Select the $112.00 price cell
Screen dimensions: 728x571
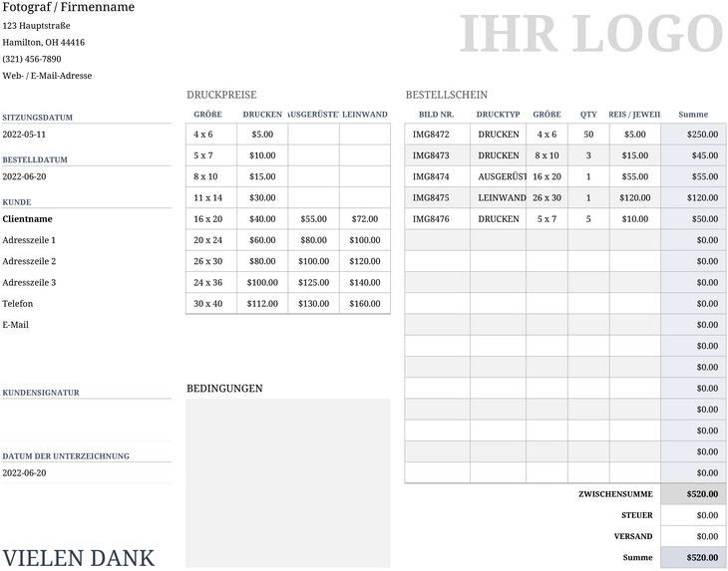262,304
